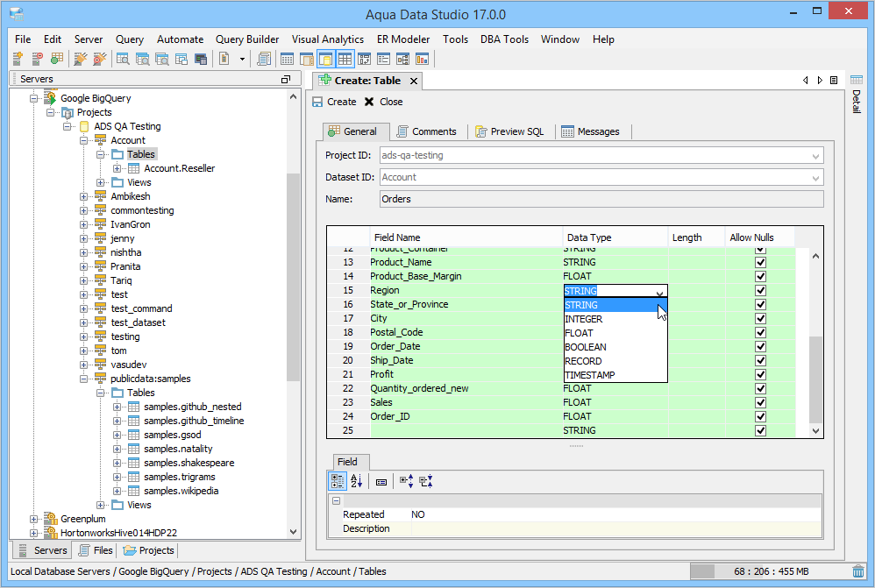Toggle Allow Nulls for City row

tap(760, 318)
